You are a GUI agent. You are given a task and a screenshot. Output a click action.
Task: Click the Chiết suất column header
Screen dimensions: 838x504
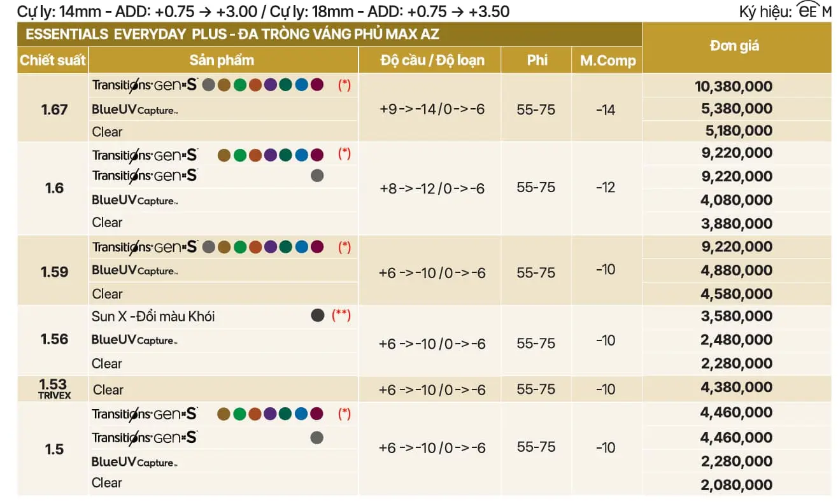click(x=53, y=60)
